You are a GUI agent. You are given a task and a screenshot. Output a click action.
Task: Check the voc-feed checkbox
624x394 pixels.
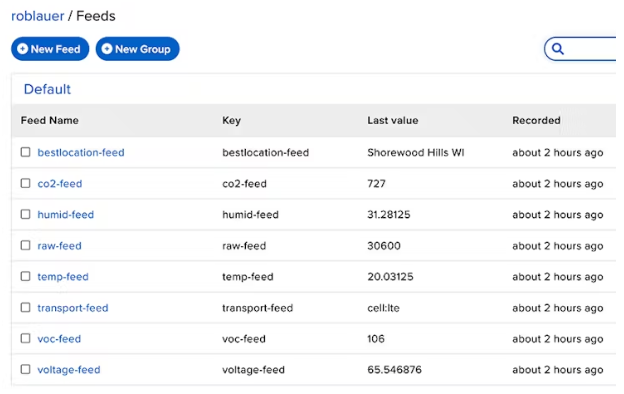(25, 338)
